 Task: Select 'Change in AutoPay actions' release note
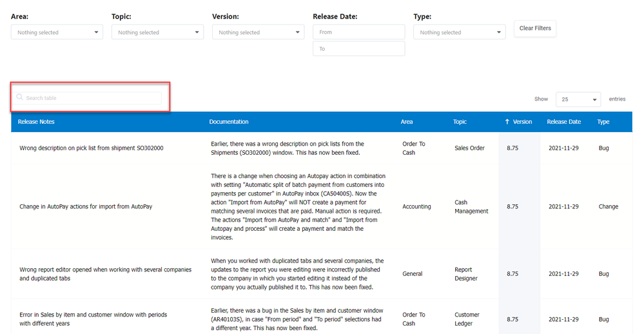click(86, 206)
